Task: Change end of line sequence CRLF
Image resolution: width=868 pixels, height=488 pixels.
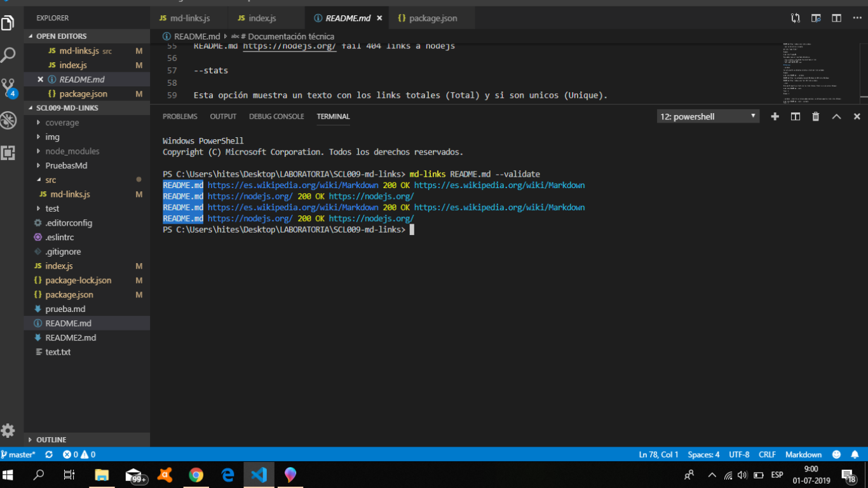Action: pos(767,454)
